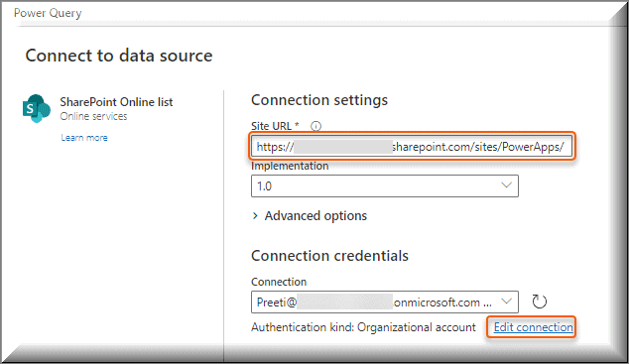Click the 'Online services' subtitle text
Image resolution: width=629 pixels, height=364 pixels.
point(93,116)
